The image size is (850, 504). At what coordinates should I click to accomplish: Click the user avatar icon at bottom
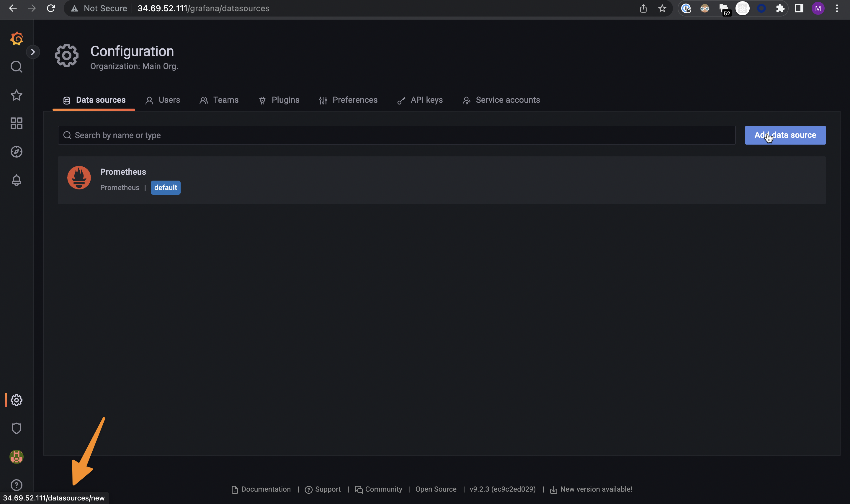point(16,457)
